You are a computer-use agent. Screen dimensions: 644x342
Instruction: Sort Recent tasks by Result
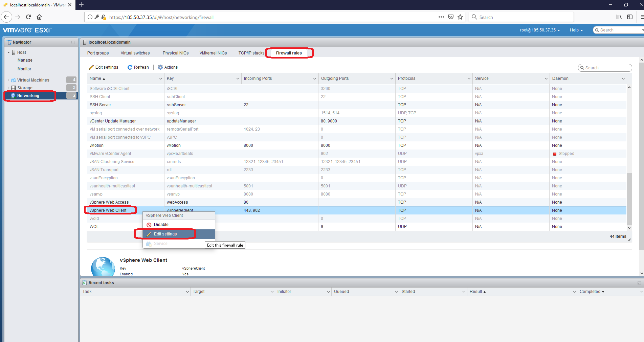(476, 292)
